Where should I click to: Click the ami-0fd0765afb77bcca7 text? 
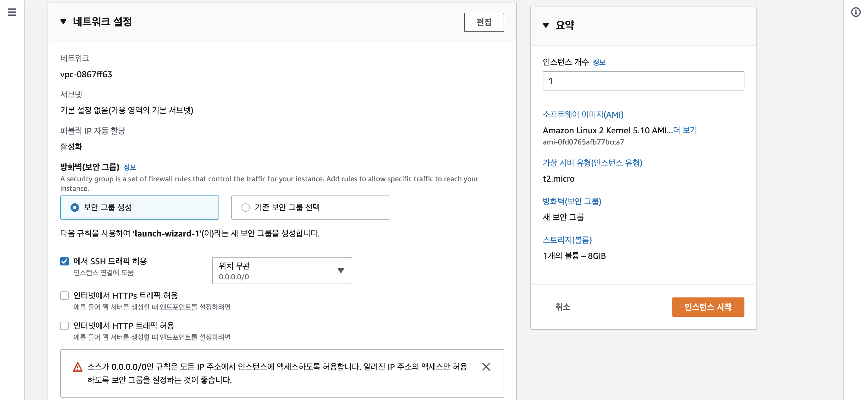[x=583, y=142]
